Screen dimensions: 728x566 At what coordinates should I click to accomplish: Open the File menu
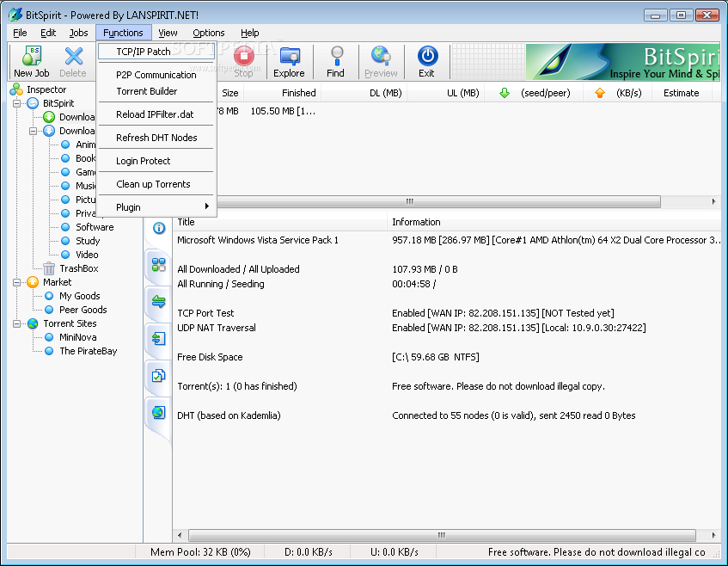20,33
